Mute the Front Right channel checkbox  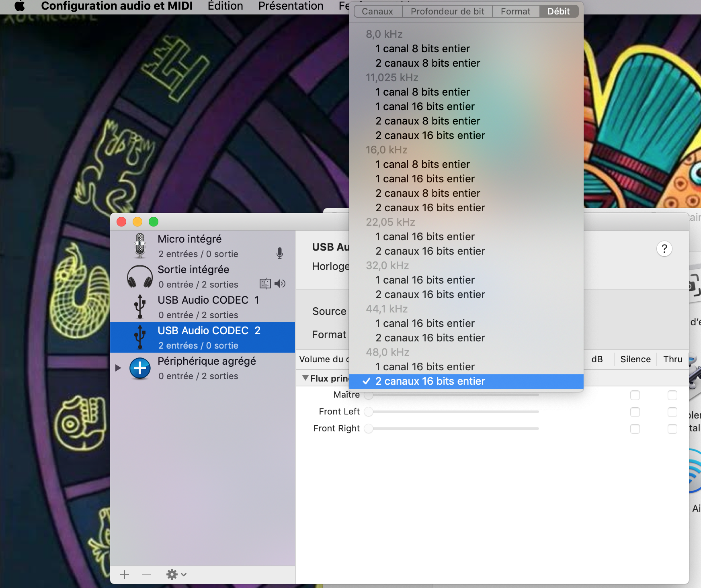pyautogui.click(x=635, y=429)
